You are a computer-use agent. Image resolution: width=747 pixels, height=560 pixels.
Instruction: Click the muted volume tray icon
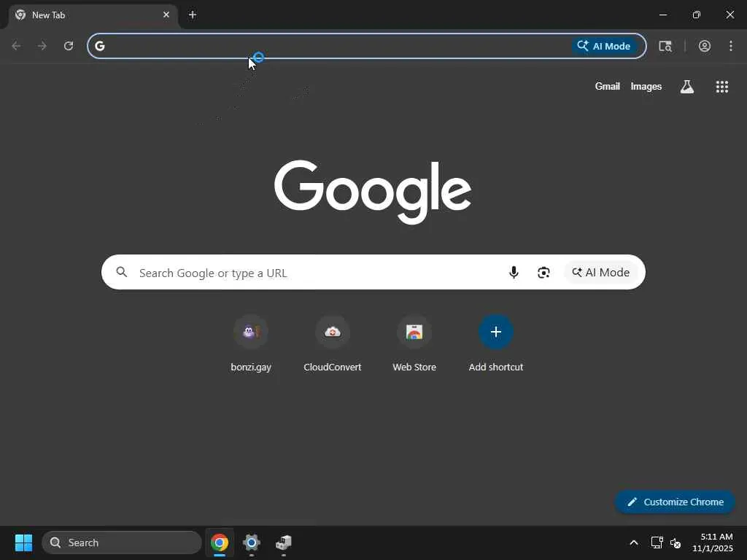tap(675, 542)
